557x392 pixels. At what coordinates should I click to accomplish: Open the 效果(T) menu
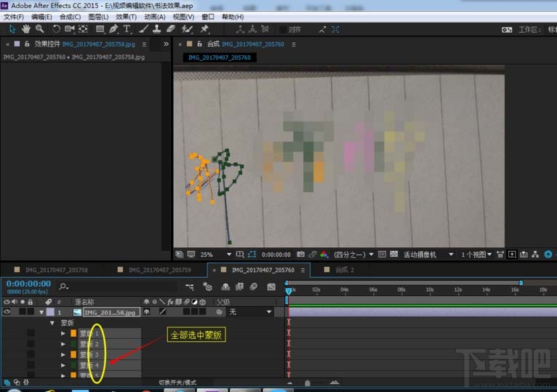[126, 16]
